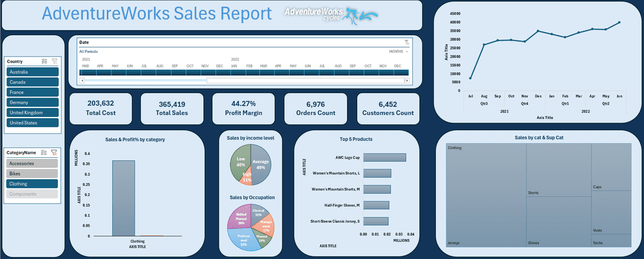644x259 pixels.
Task: Click the timeline scroll left arrow
Action: pos(82,80)
